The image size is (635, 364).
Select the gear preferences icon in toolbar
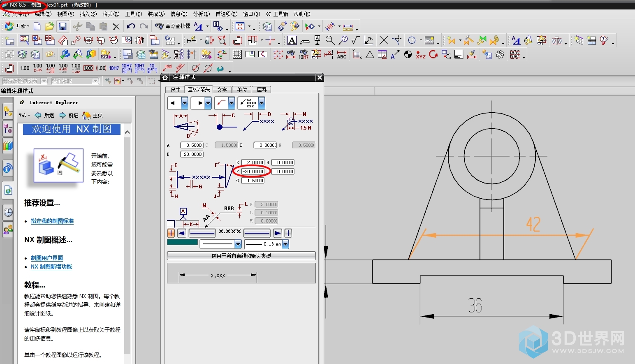click(x=500, y=55)
